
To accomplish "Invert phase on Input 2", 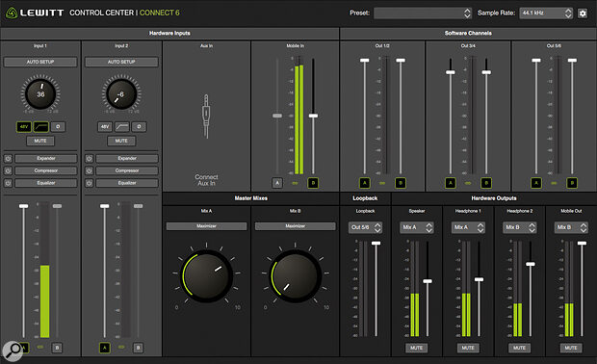I will click(x=139, y=126).
